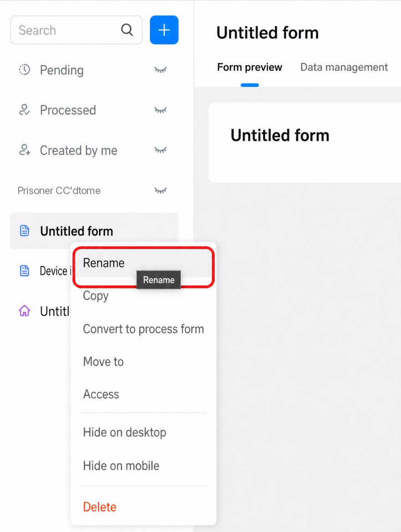
Task: Click the Created by me person icon
Action: [x=25, y=150]
